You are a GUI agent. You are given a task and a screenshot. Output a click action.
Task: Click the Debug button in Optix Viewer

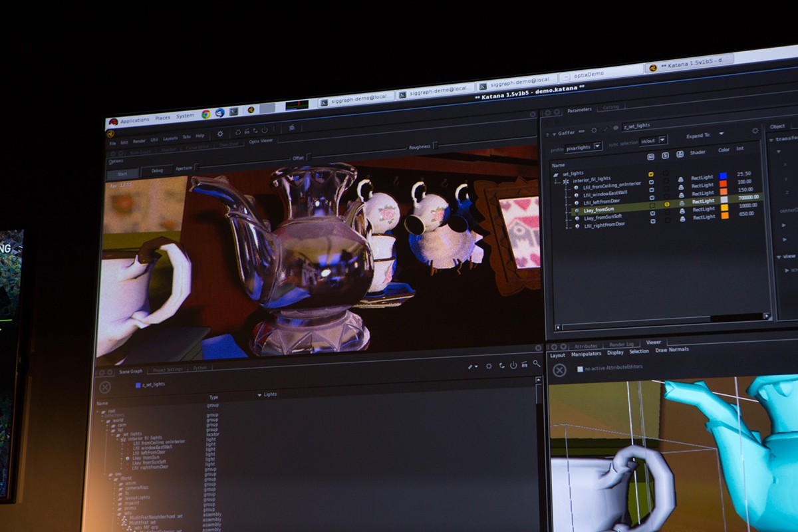157,171
